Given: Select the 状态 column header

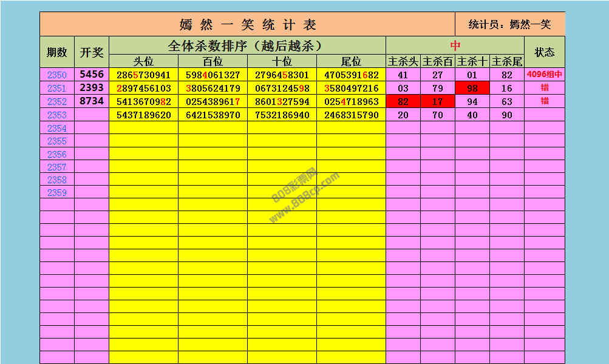Looking at the screenshot, I should (x=544, y=52).
